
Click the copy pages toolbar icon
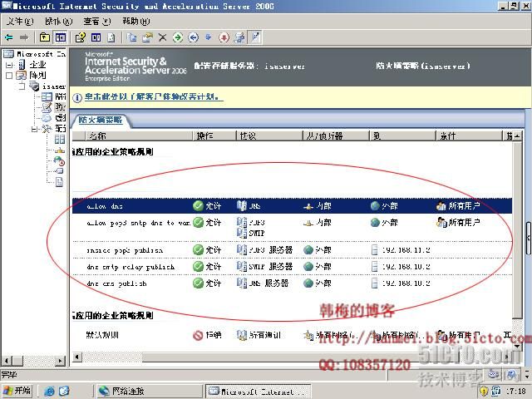[x=131, y=37]
